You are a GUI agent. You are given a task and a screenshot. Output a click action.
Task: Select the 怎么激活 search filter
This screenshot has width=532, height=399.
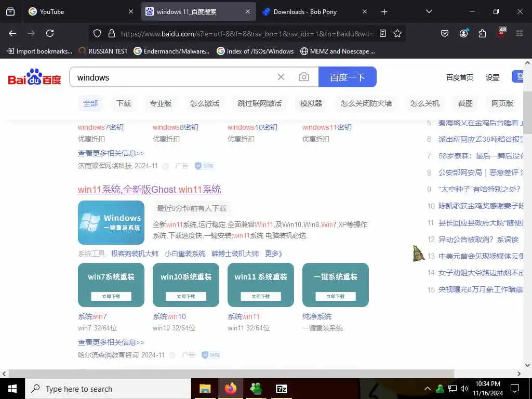(x=205, y=103)
